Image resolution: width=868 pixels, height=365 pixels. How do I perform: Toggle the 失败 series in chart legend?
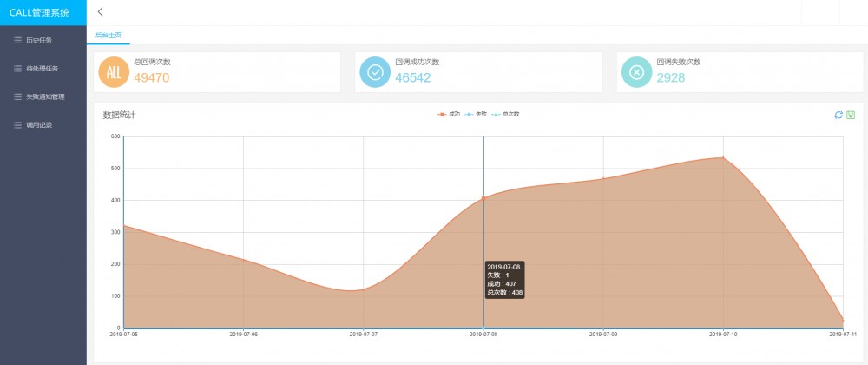pyautogui.click(x=476, y=114)
